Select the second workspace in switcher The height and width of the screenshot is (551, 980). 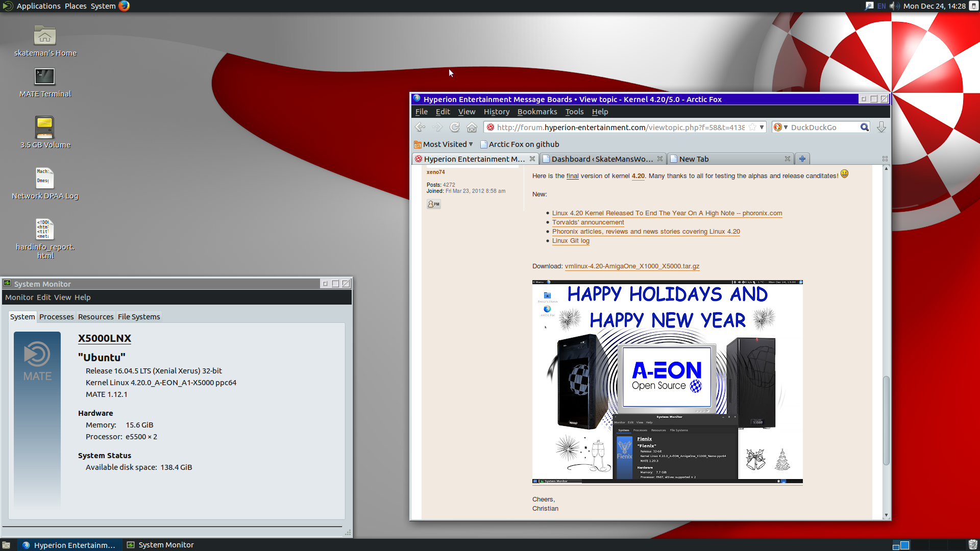[x=905, y=545]
